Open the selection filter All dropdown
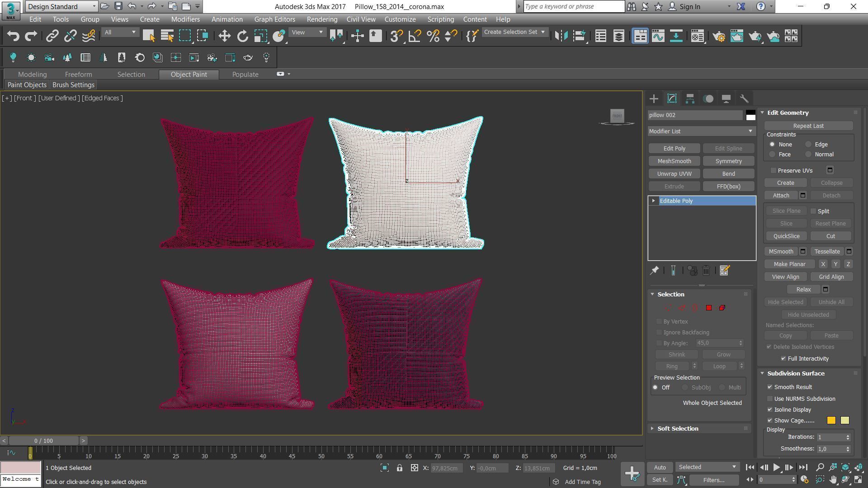Image resolution: width=868 pixels, height=488 pixels. pyautogui.click(x=120, y=32)
